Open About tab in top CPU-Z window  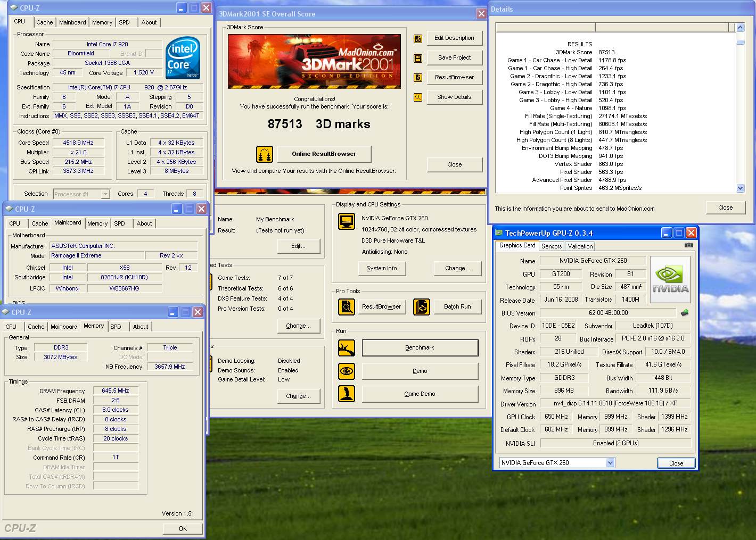pyautogui.click(x=149, y=22)
